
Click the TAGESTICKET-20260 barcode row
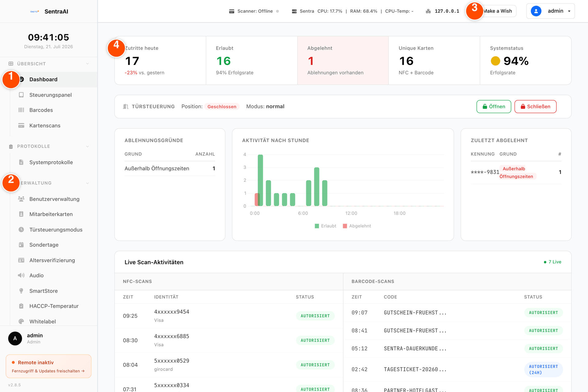[x=457, y=369]
